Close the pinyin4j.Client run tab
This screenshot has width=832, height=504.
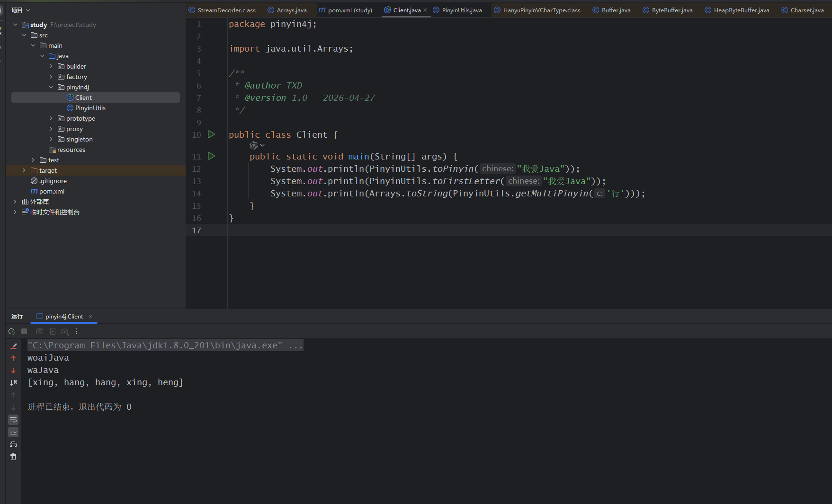coord(90,317)
